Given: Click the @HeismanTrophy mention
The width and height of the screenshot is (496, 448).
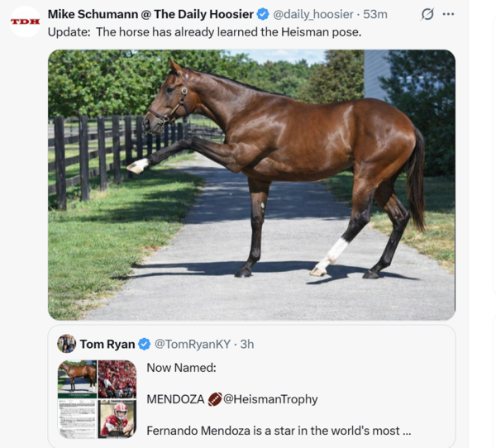Looking at the screenshot, I should [270, 399].
